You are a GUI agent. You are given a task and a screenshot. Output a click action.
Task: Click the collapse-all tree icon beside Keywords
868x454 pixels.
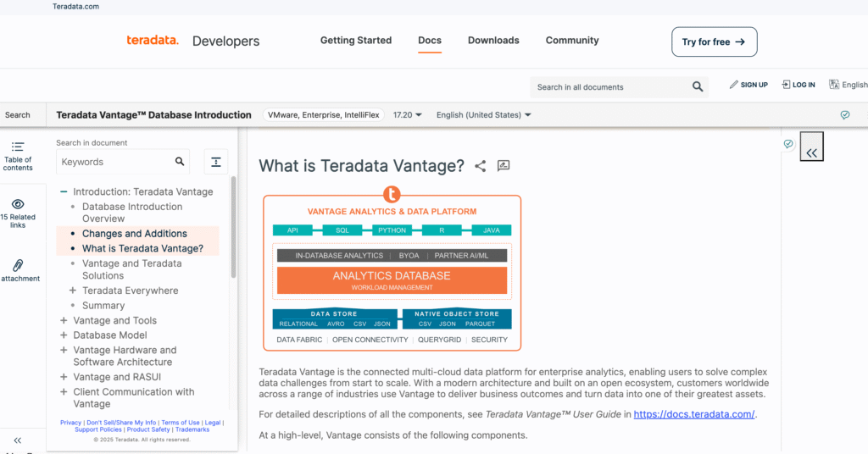click(x=216, y=162)
